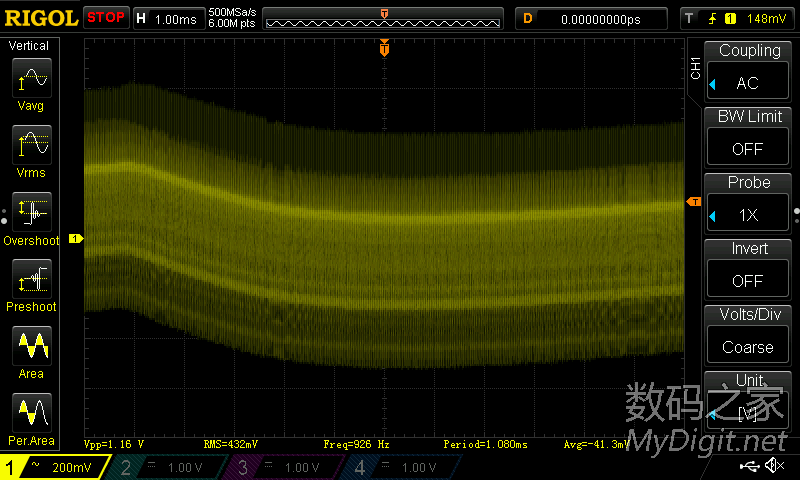Click the rising edge trigger icon

coord(712,19)
